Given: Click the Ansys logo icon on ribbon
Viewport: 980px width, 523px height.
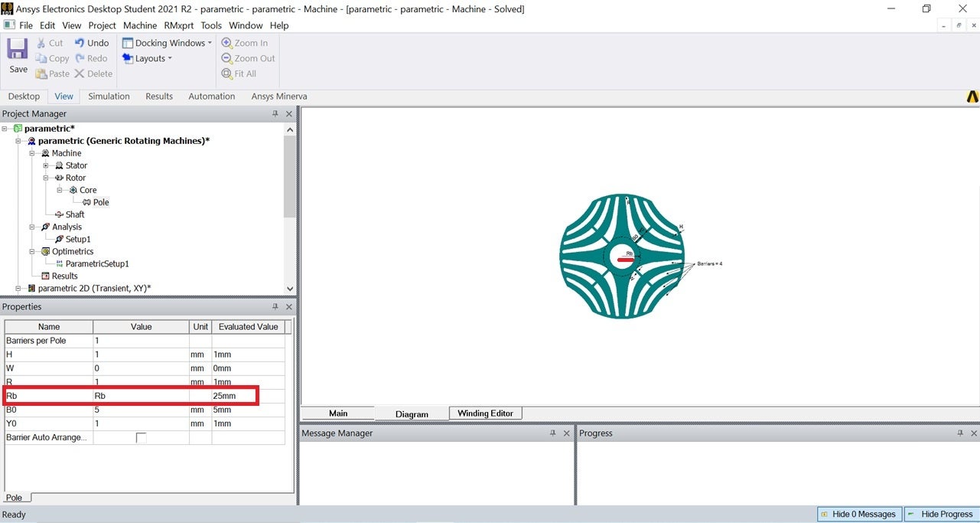Looking at the screenshot, I should pyautogui.click(x=972, y=96).
